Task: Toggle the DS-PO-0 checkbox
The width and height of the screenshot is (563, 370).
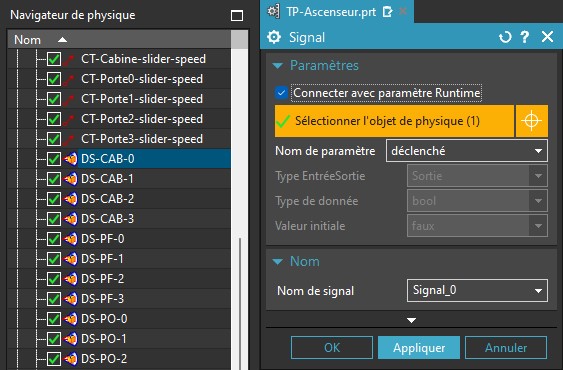Action: point(54,319)
